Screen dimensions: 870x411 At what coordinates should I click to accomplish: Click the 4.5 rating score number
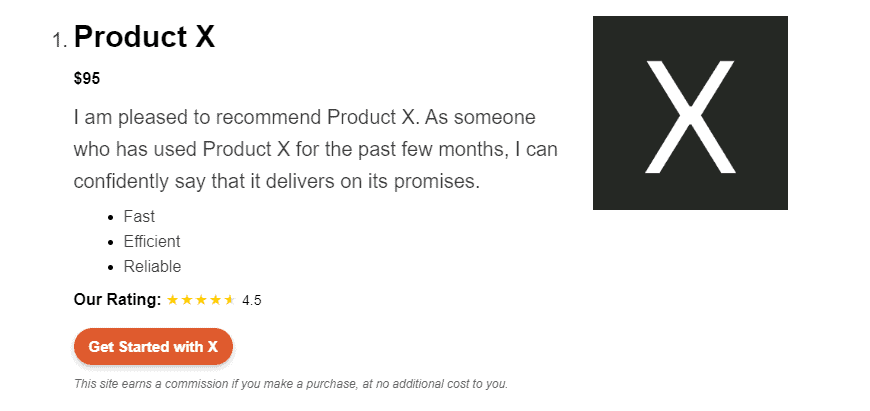[252, 300]
